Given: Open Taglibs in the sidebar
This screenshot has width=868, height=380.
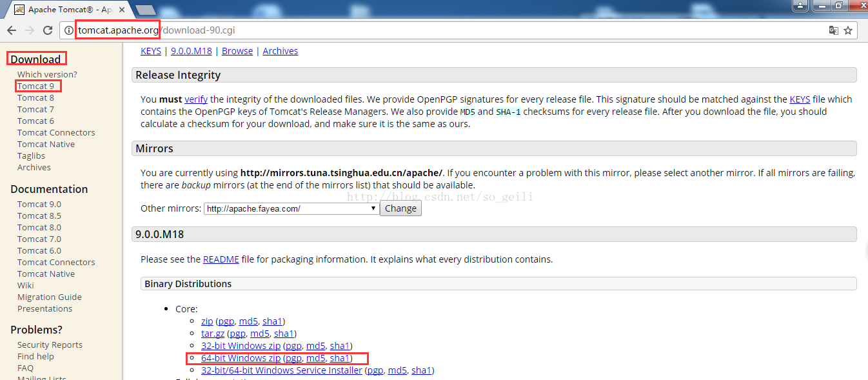Looking at the screenshot, I should [31, 156].
